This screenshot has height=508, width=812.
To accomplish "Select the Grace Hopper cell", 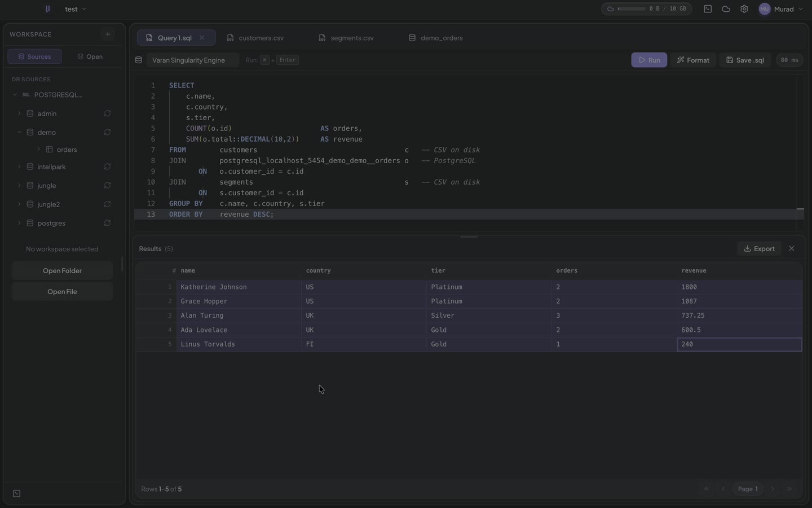I will click(x=239, y=301).
